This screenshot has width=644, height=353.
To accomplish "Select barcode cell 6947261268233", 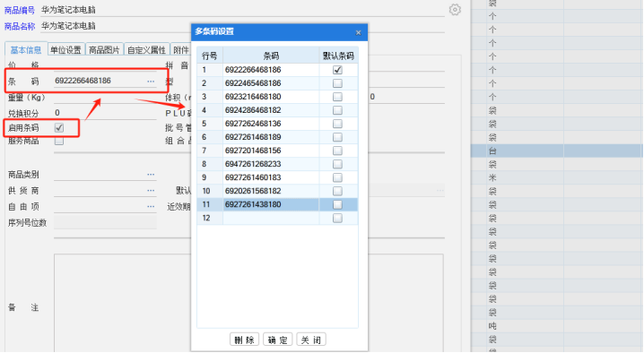I will pyautogui.click(x=271, y=164).
